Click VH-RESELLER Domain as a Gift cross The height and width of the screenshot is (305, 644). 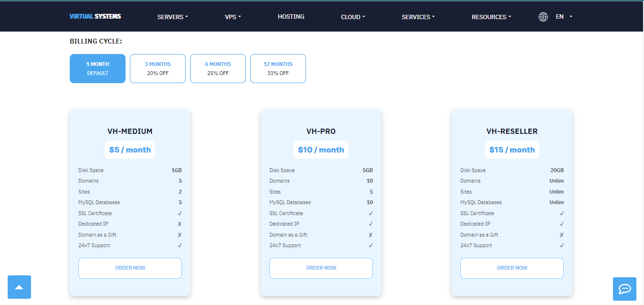pos(561,235)
